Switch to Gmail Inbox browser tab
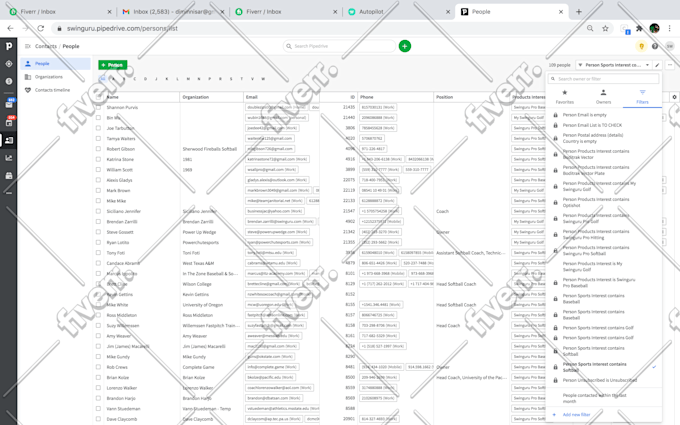Viewport: 680px width, 425px height. 173,12
